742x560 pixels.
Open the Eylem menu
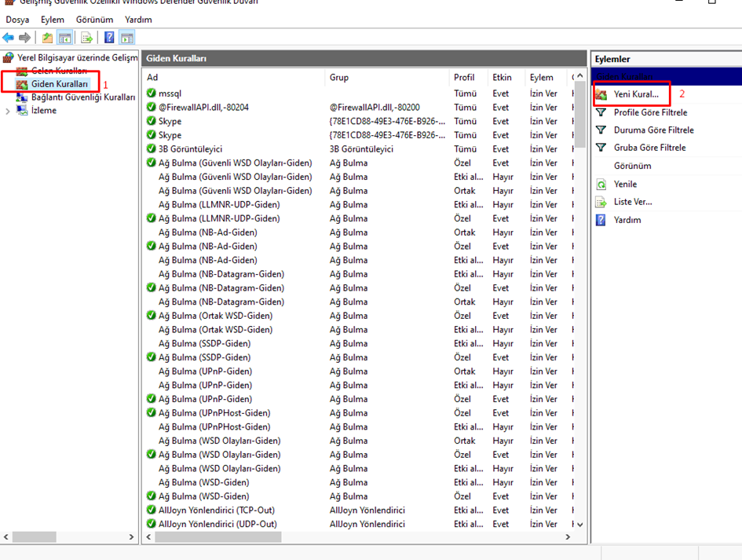52,20
